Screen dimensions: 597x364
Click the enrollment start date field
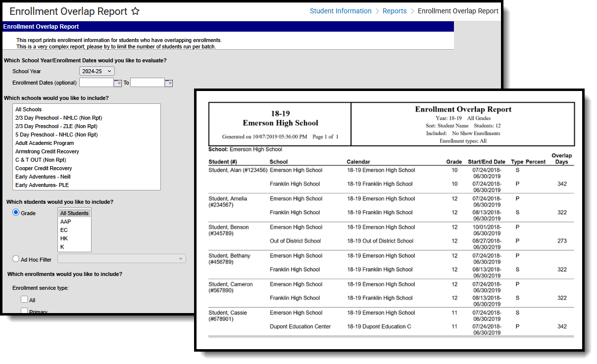coord(97,83)
